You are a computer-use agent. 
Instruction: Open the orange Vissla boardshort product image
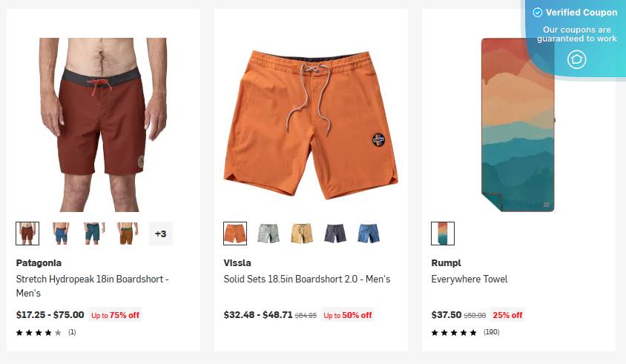pos(311,125)
